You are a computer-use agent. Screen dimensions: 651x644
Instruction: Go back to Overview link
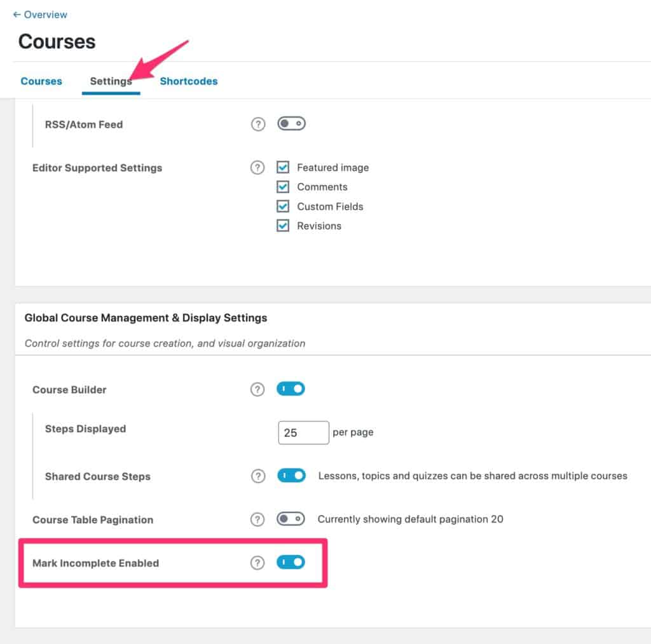click(40, 15)
